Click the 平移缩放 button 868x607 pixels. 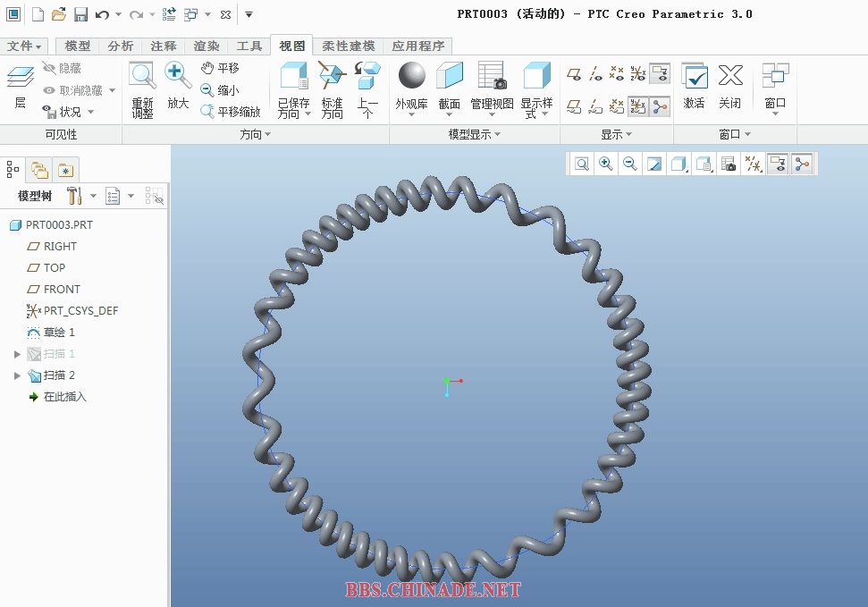click(231, 112)
